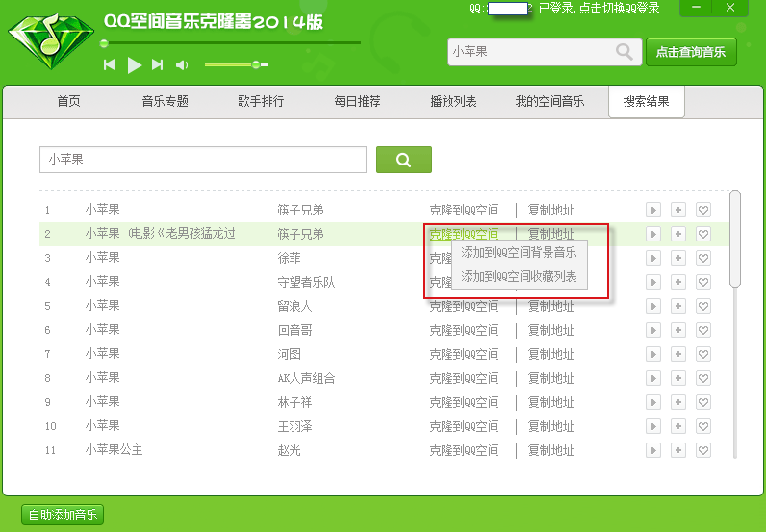
Task: Switch to the 歌手排行 tab
Action: point(261,102)
